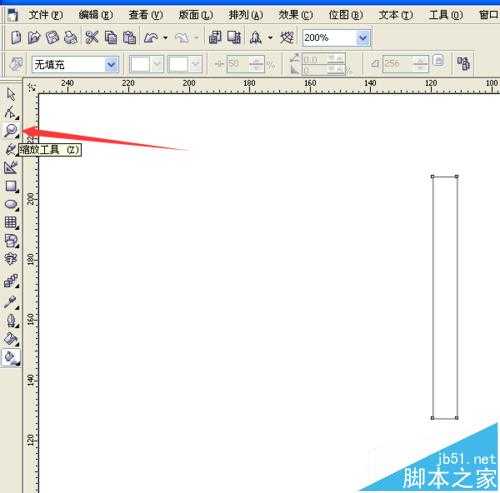Screen dimensions: 500x493
Task: Select the Interactive Fill tool
Action: (x=11, y=358)
